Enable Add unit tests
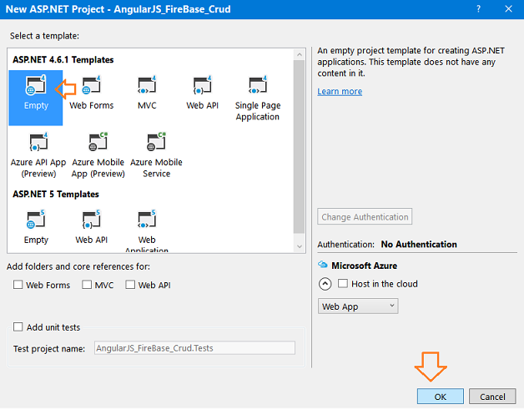 coord(18,326)
